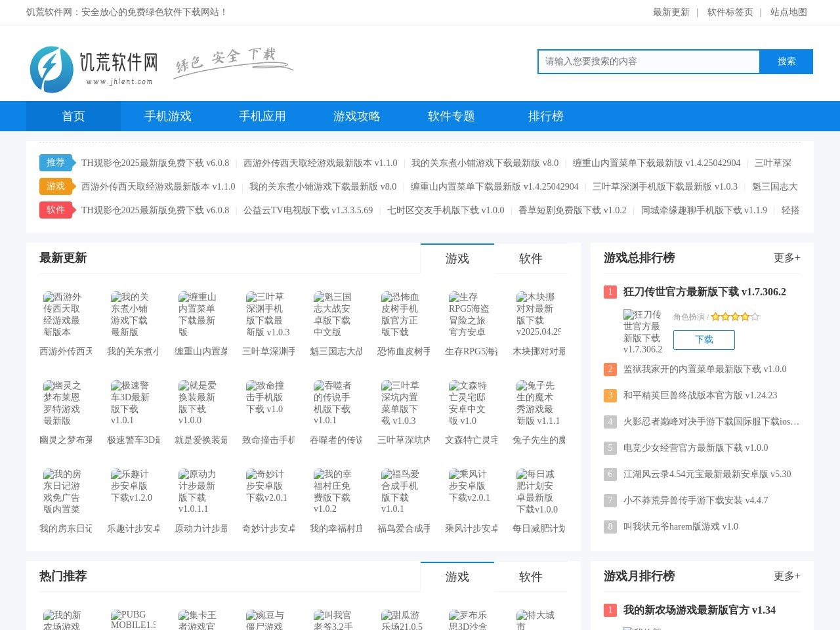Click the red rank 1 badge in 游戏总排行榜
Screen dimensions: 840x630
click(610, 292)
